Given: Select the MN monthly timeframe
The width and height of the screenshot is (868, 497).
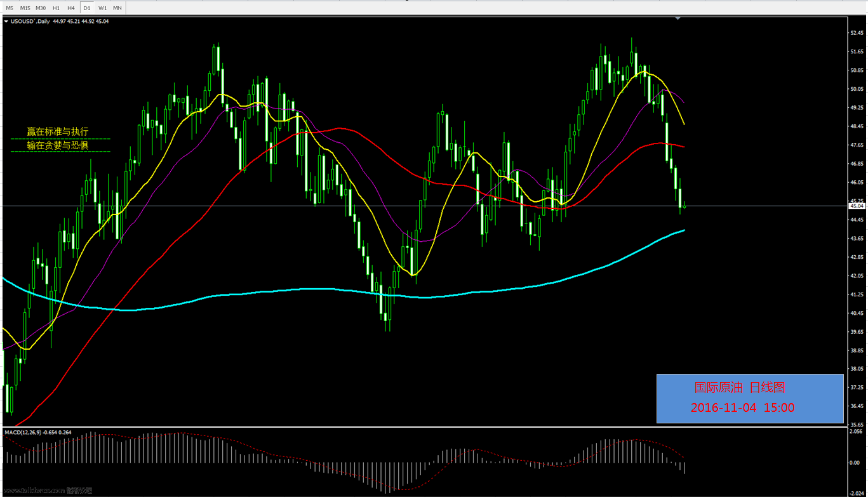Looking at the screenshot, I should [117, 8].
